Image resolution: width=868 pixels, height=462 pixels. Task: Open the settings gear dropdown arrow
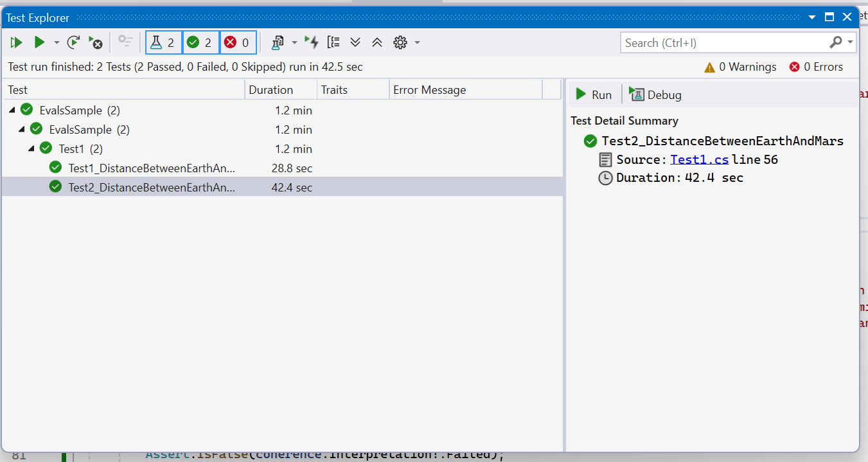pyautogui.click(x=417, y=42)
